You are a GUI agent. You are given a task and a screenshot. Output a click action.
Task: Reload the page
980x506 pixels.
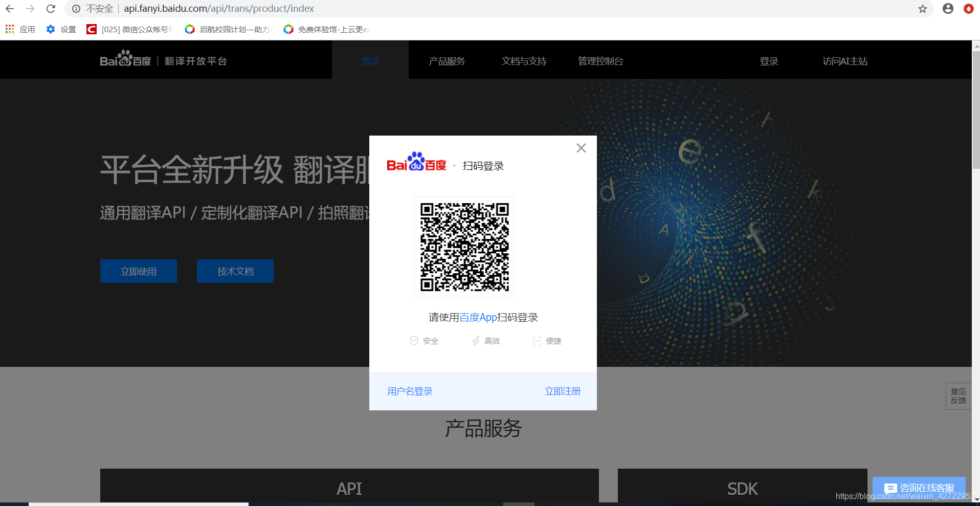[x=51, y=9]
